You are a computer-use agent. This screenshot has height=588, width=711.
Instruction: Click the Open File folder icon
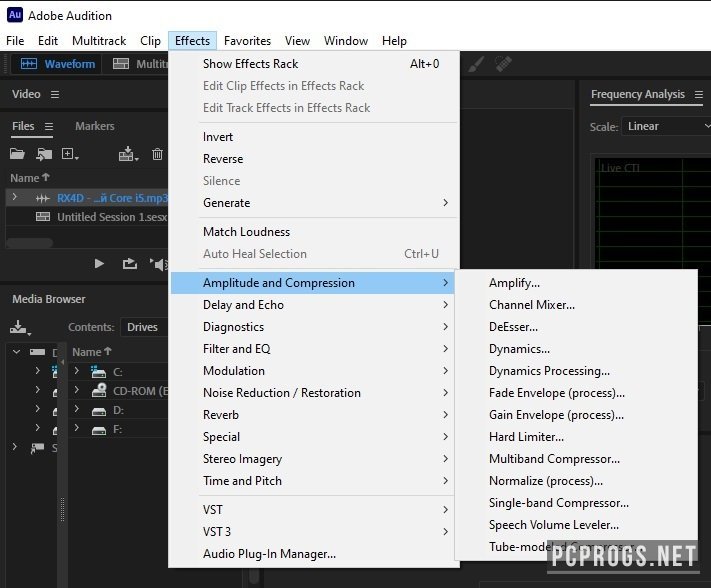[x=17, y=154]
